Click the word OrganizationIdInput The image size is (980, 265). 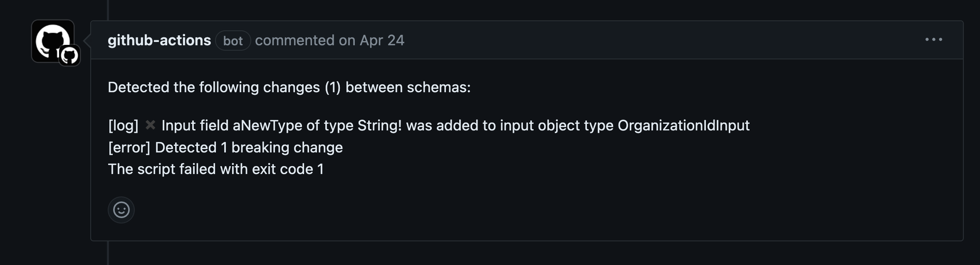[x=683, y=125]
